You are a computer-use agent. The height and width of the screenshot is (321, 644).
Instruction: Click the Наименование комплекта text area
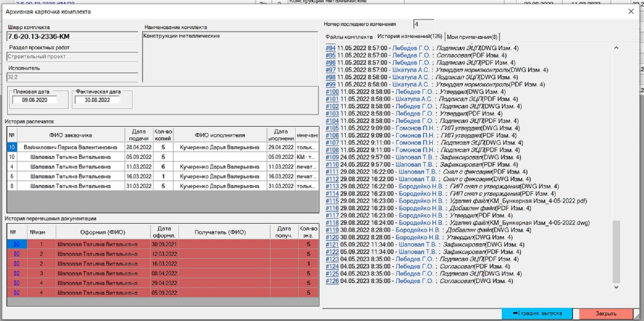click(x=230, y=57)
